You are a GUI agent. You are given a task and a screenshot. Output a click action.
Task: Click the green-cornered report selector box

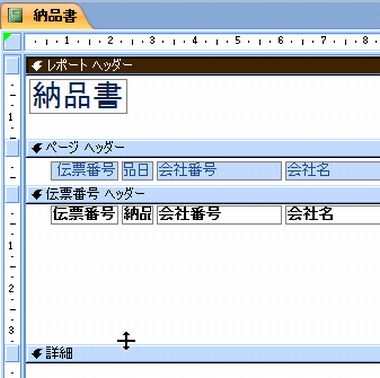[12, 41]
